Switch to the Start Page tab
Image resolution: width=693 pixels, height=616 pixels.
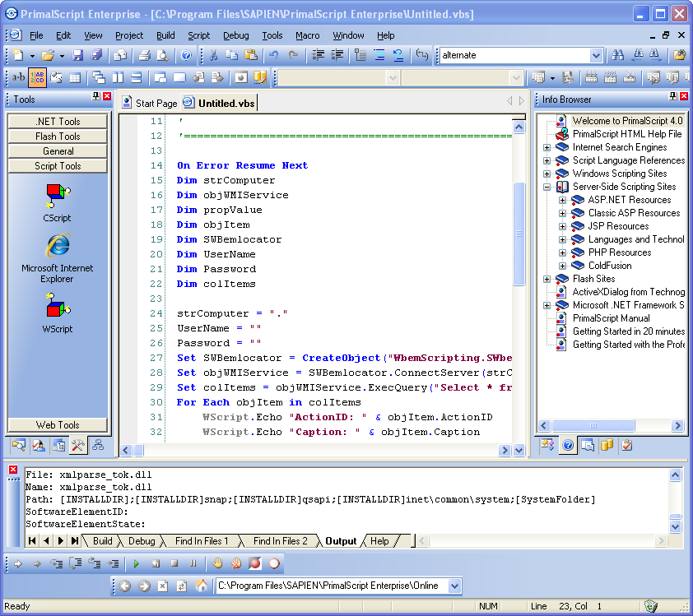(151, 103)
